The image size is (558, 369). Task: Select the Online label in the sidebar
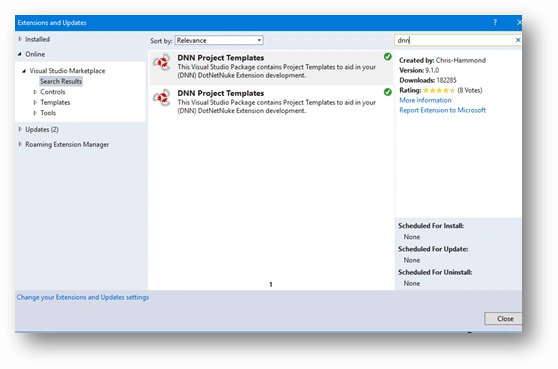(35, 54)
